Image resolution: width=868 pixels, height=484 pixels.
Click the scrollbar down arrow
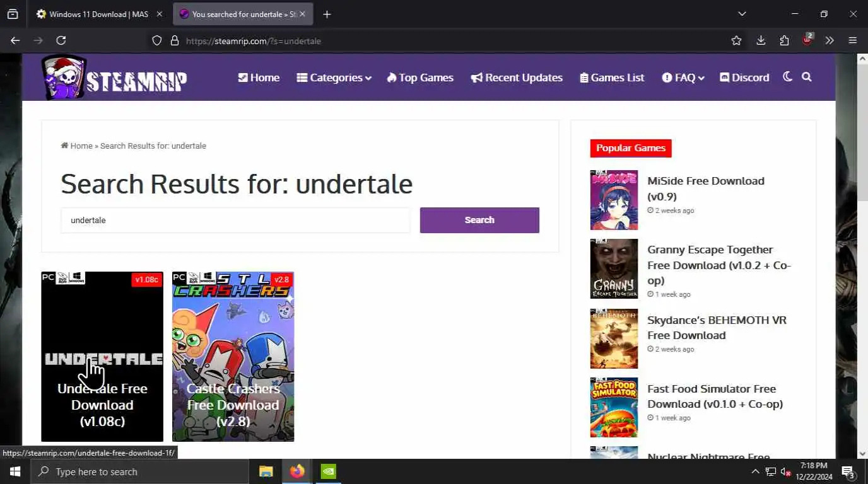[862, 453]
